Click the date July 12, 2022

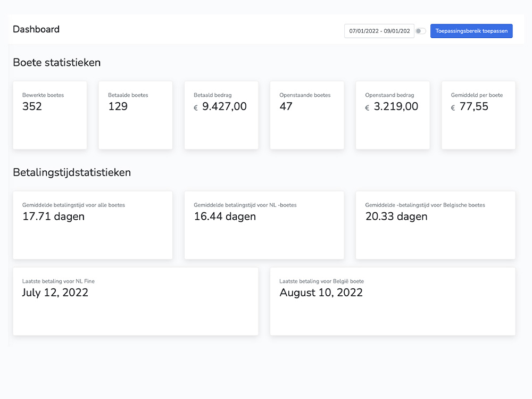coord(55,293)
